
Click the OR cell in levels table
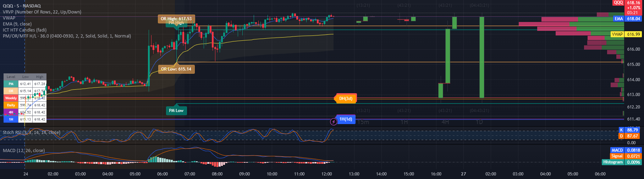pos(11,91)
